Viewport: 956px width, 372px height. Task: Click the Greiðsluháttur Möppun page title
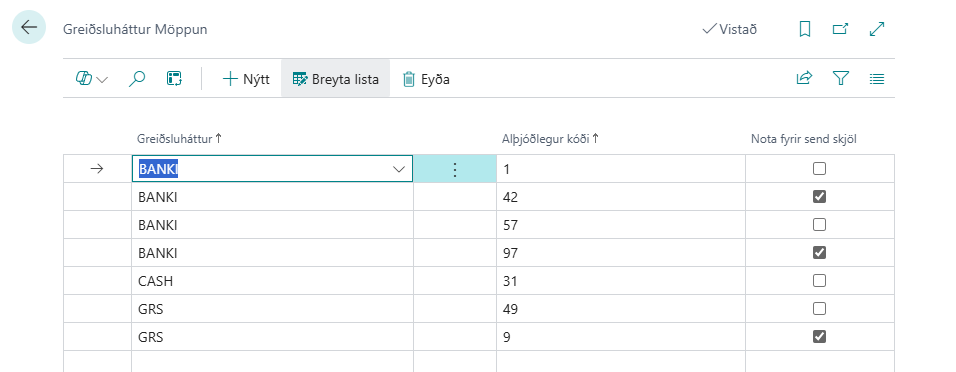click(135, 29)
